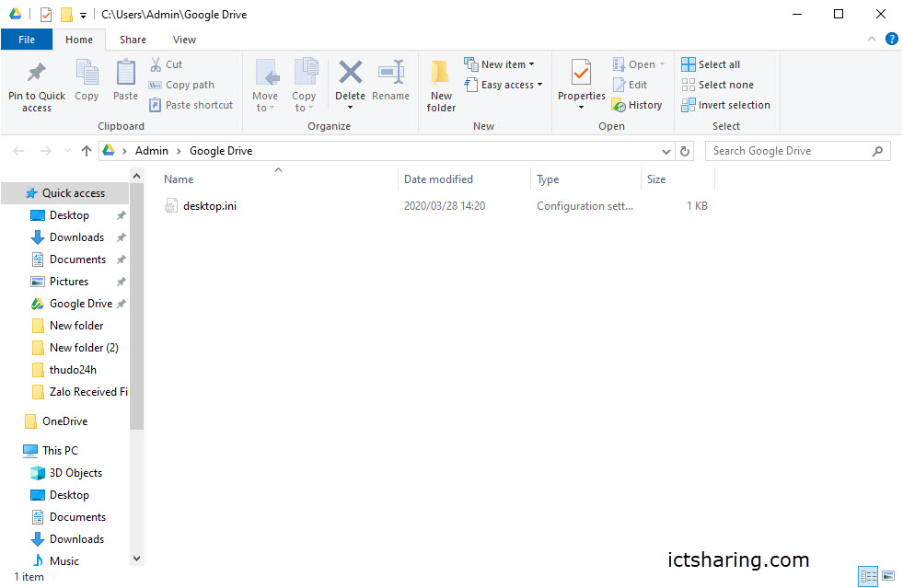Click the New folder quick access toolbar icon
Screen dimensions: 903x588
pyautogui.click(x=67, y=15)
